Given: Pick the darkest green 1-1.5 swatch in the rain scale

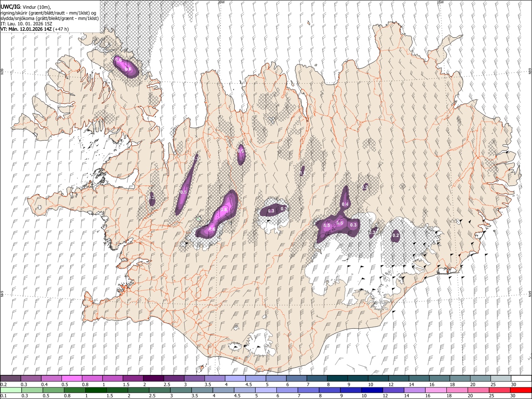Looking at the screenshot, I should 96,390.
